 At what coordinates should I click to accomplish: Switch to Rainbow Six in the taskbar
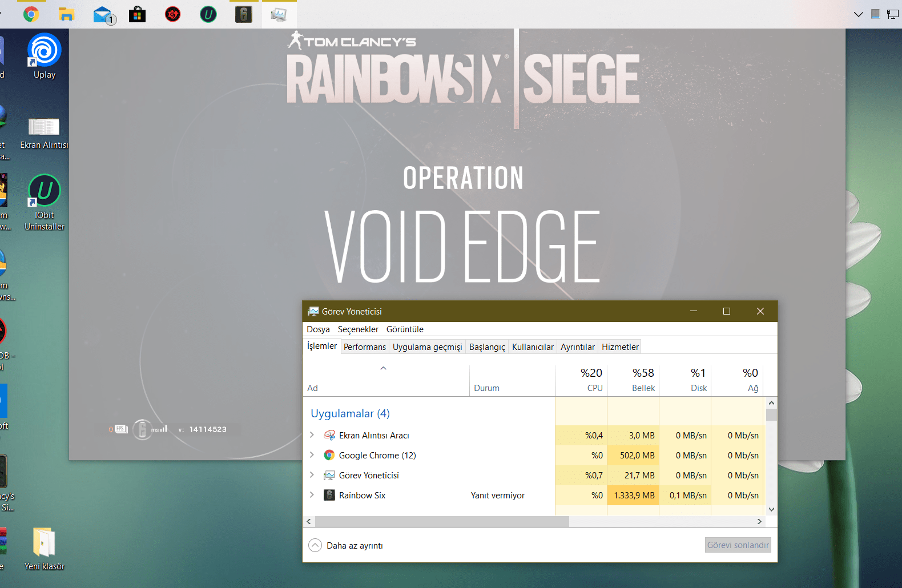point(244,14)
